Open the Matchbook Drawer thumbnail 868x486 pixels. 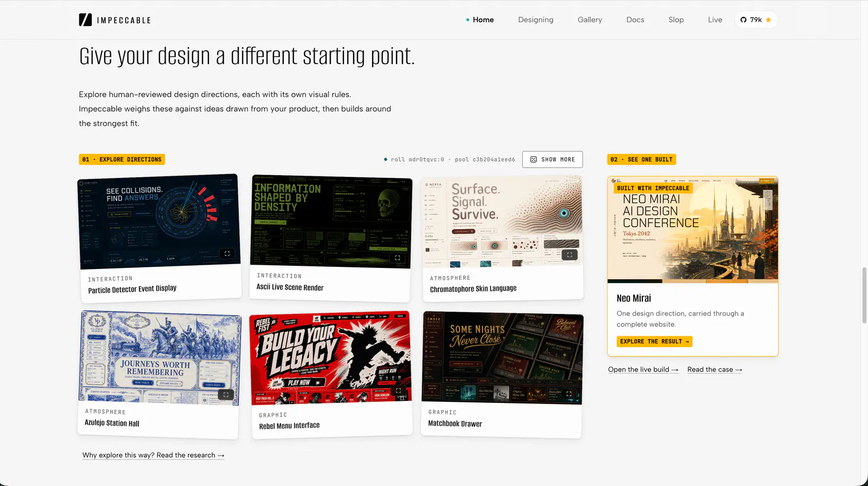click(502, 358)
